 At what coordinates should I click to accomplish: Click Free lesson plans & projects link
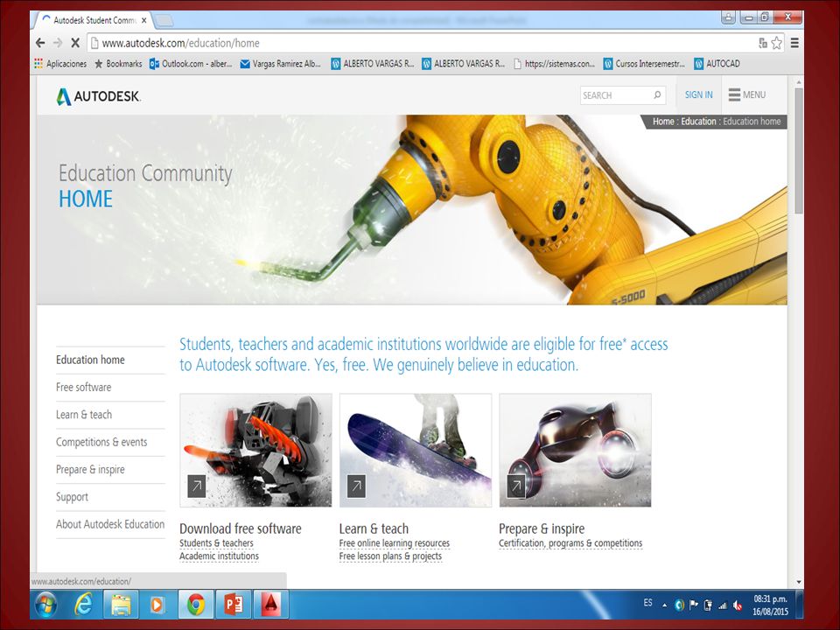tap(390, 556)
